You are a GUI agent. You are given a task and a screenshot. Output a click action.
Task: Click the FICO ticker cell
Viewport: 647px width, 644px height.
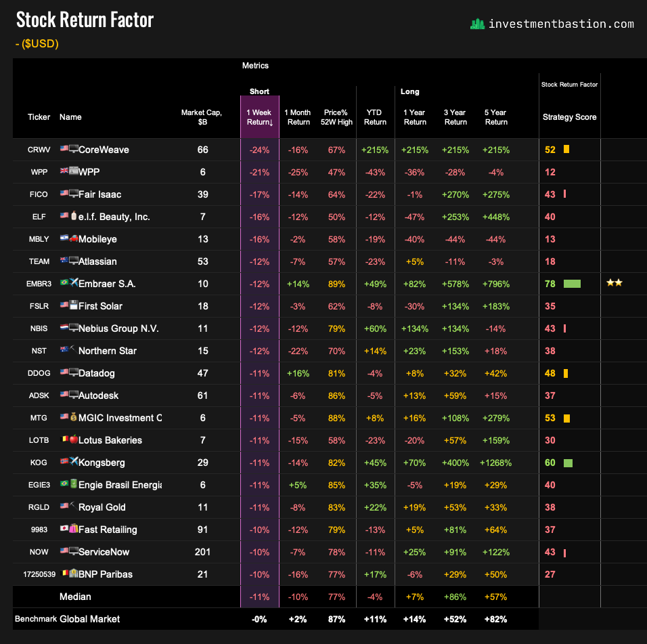(39, 194)
